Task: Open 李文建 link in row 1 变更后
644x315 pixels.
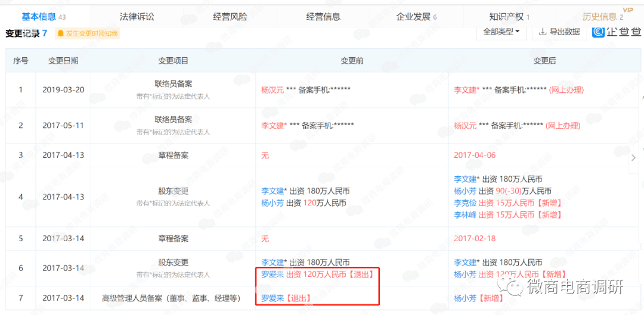Action: (465, 90)
